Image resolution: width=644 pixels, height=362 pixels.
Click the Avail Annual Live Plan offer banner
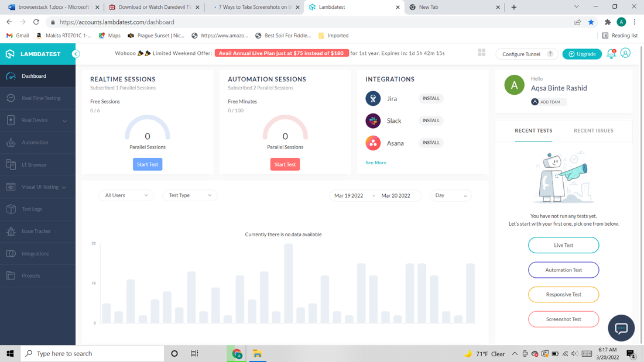point(282,53)
